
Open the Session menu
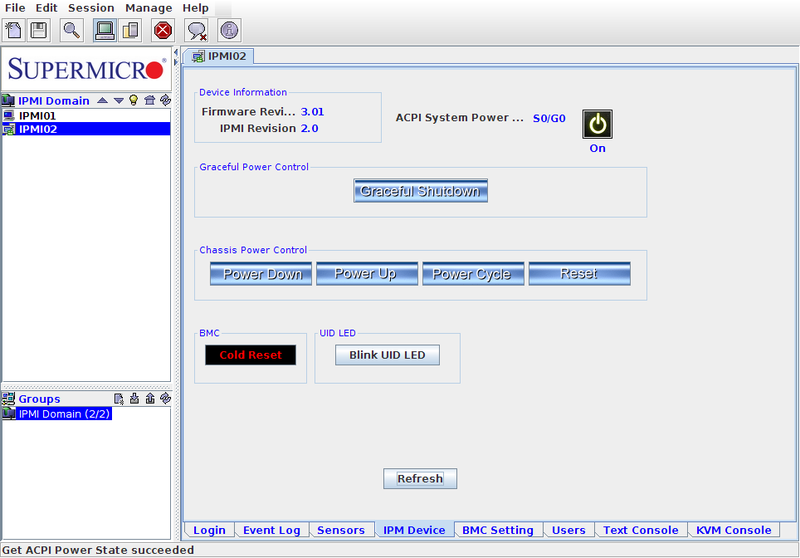tap(91, 8)
